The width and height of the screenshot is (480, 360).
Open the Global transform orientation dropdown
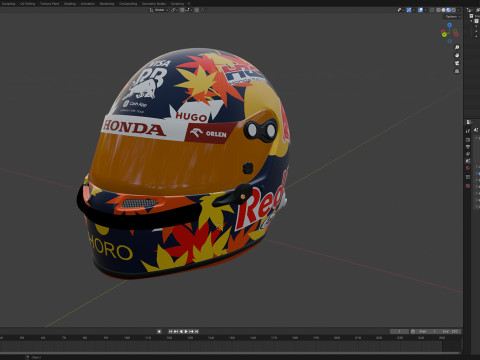click(159, 10)
